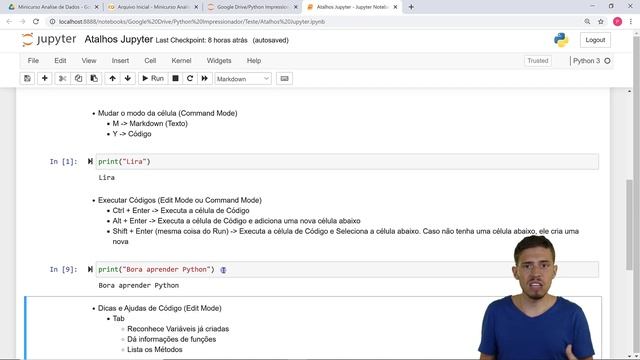This screenshot has height=360, width=640.
Task: Click the 'Reconhece Variáveis já criadas' bullet
Action: coord(178,329)
